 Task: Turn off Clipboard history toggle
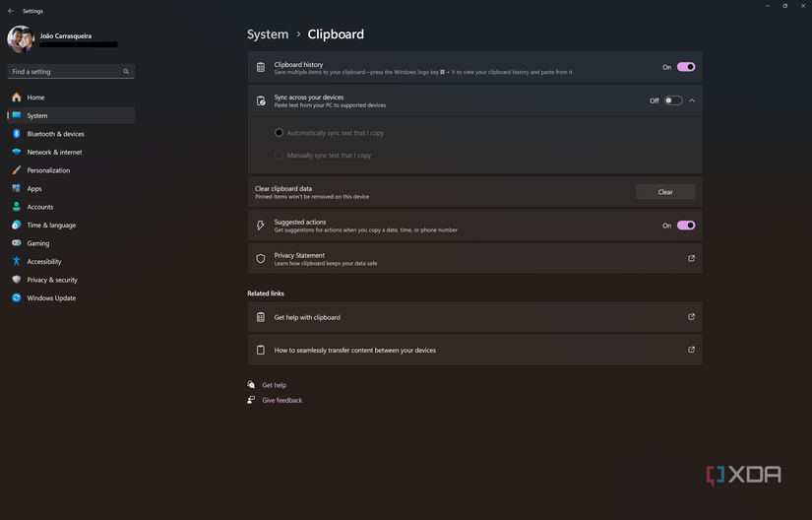click(x=686, y=67)
